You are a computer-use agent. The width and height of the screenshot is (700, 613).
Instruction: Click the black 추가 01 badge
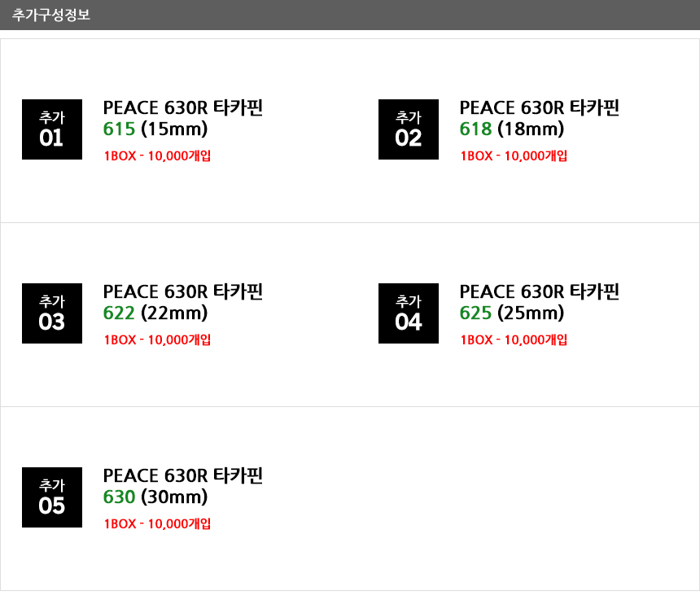(52, 129)
